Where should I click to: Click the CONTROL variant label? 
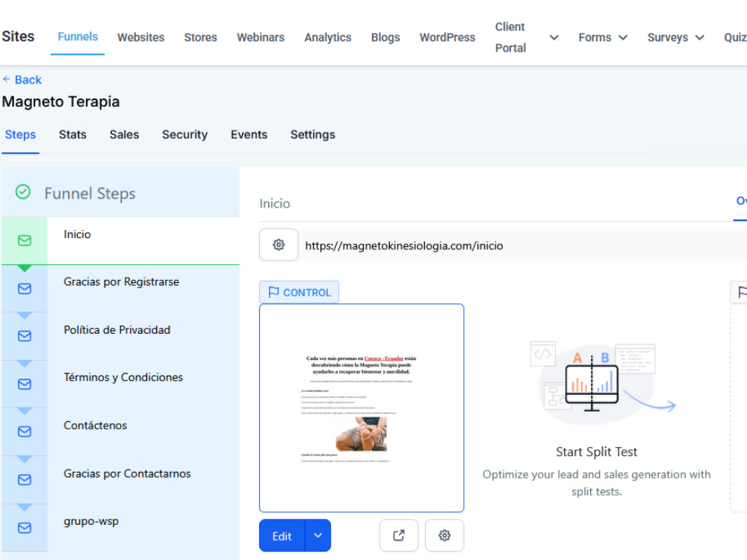point(300,292)
